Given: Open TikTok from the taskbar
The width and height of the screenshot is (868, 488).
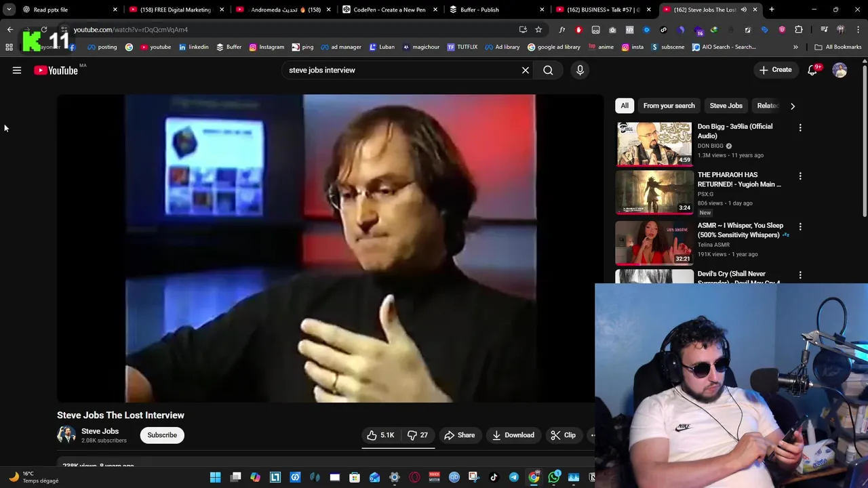Looking at the screenshot, I should 494,477.
